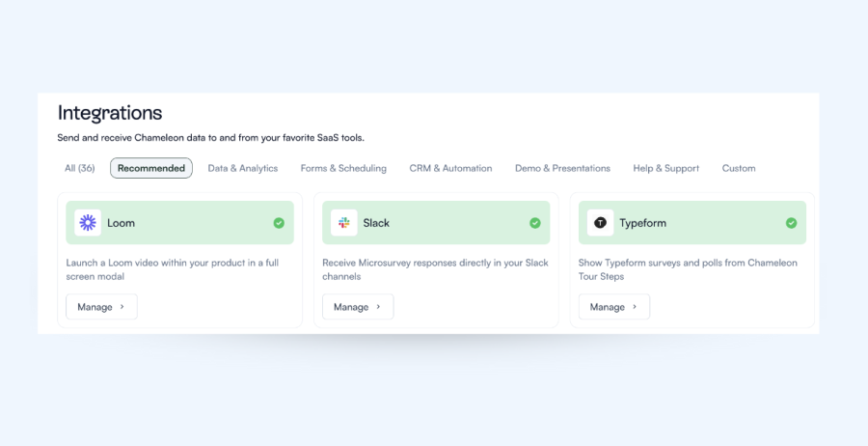The image size is (868, 446).
Task: Switch to Data & Analytics tab
Action: point(243,168)
